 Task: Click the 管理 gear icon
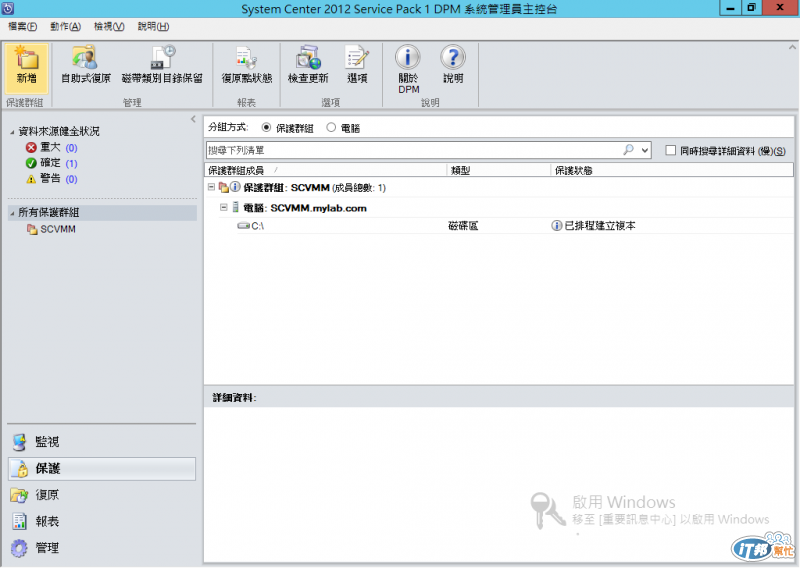pyautogui.click(x=19, y=548)
